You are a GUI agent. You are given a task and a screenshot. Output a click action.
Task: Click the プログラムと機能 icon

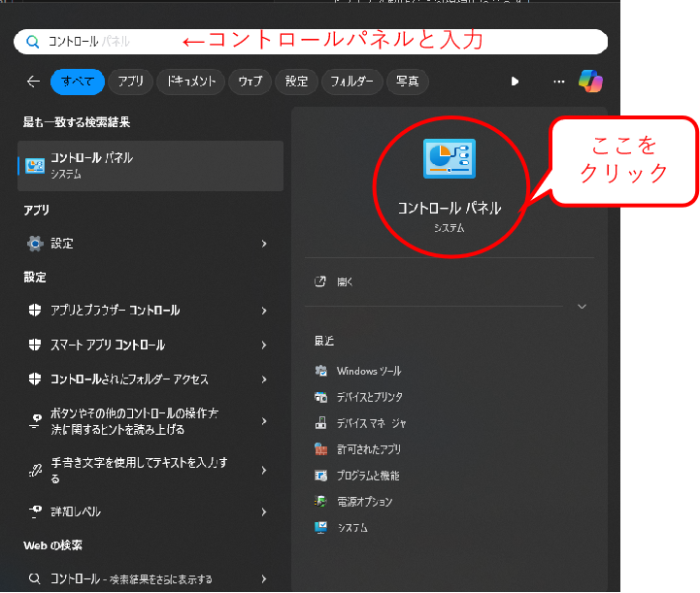click(x=321, y=476)
